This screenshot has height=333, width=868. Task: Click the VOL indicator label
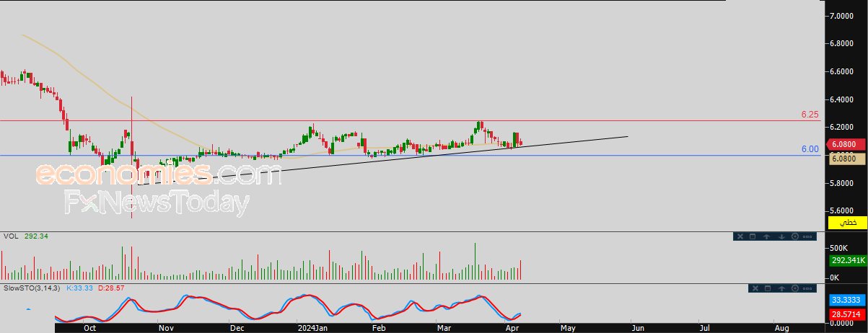point(11,236)
